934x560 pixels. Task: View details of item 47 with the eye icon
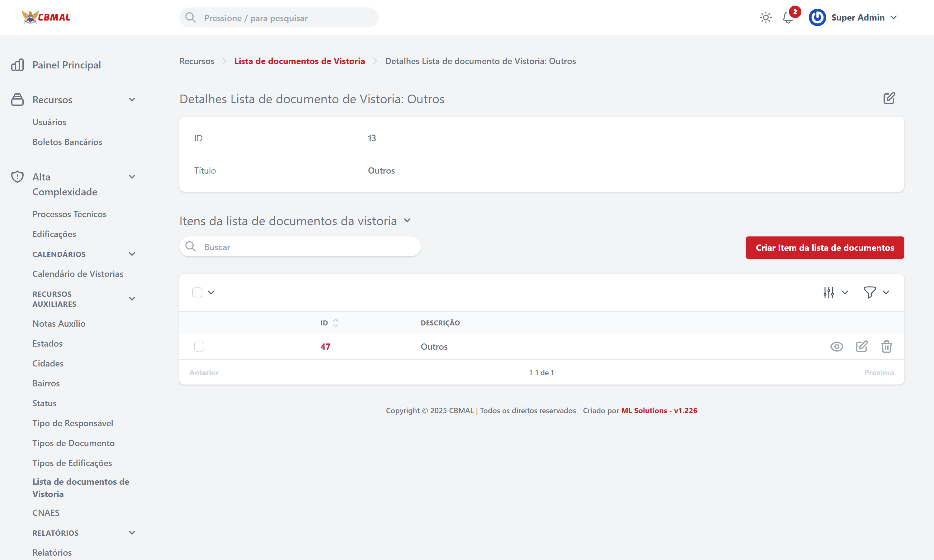837,346
